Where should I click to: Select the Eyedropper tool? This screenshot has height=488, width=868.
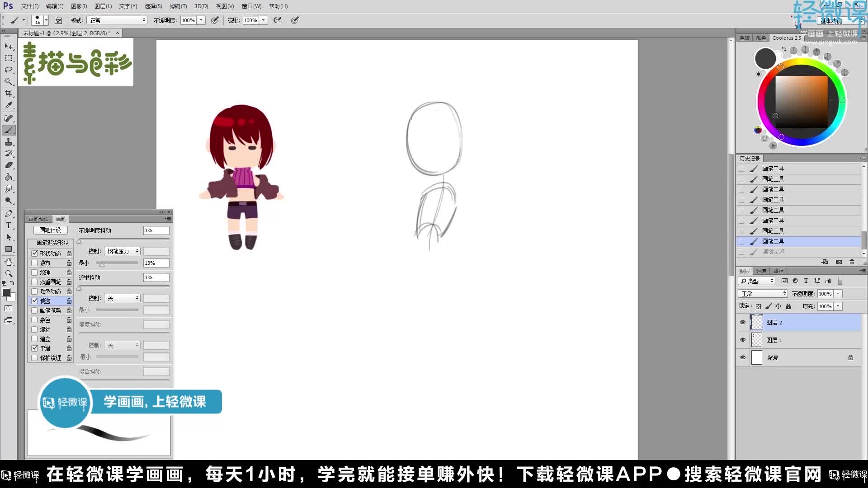9,105
